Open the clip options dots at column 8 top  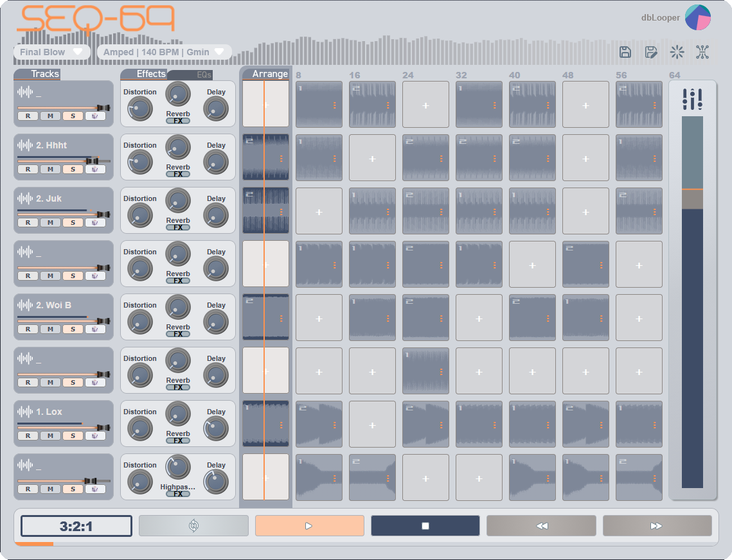pyautogui.click(x=335, y=105)
